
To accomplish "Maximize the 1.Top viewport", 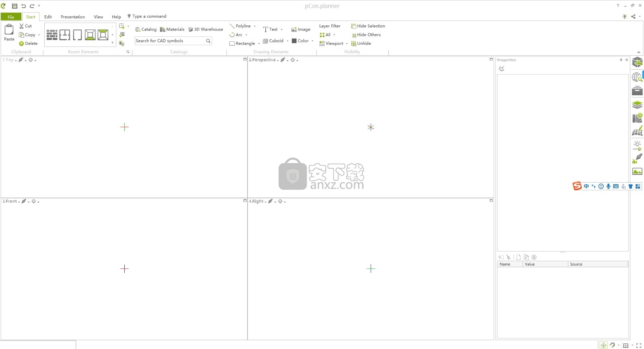I will click(x=245, y=59).
